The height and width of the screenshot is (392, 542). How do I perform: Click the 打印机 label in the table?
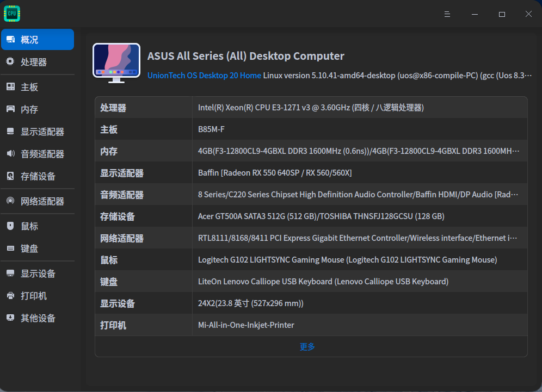pyautogui.click(x=113, y=325)
